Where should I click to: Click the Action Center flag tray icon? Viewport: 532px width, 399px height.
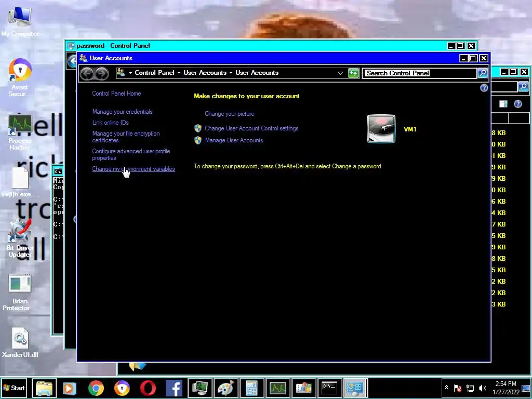pyautogui.click(x=458, y=388)
